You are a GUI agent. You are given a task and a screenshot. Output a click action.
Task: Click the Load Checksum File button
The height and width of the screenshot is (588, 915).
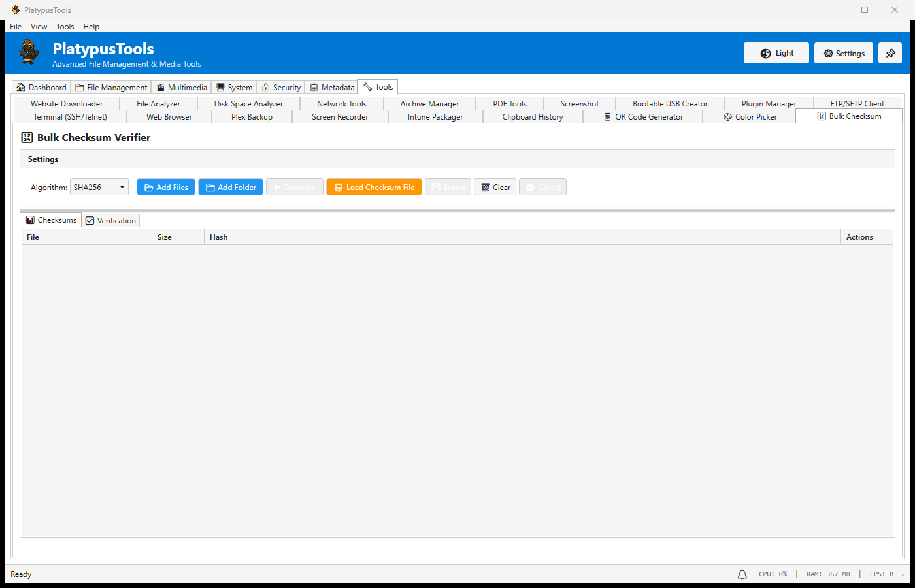pos(374,187)
